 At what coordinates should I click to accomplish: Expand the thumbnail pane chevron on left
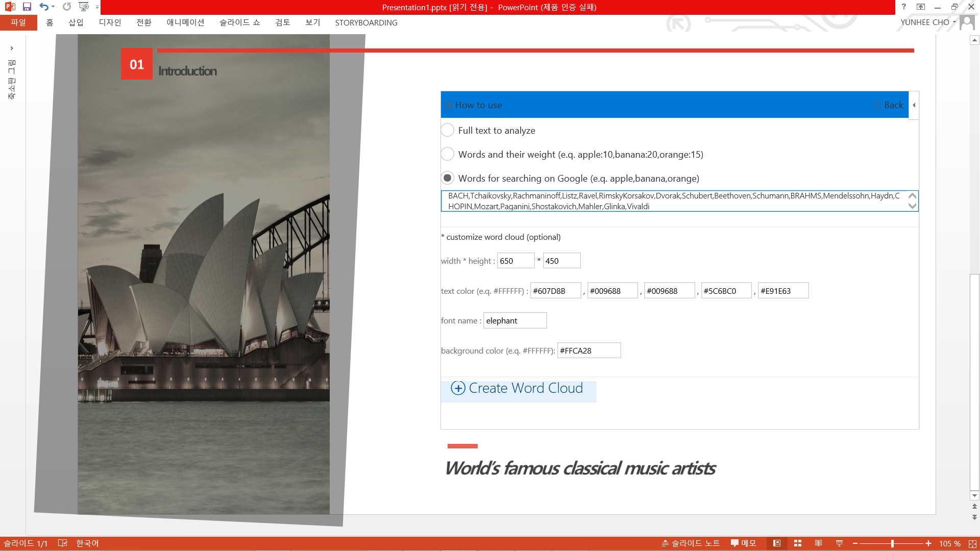12,48
